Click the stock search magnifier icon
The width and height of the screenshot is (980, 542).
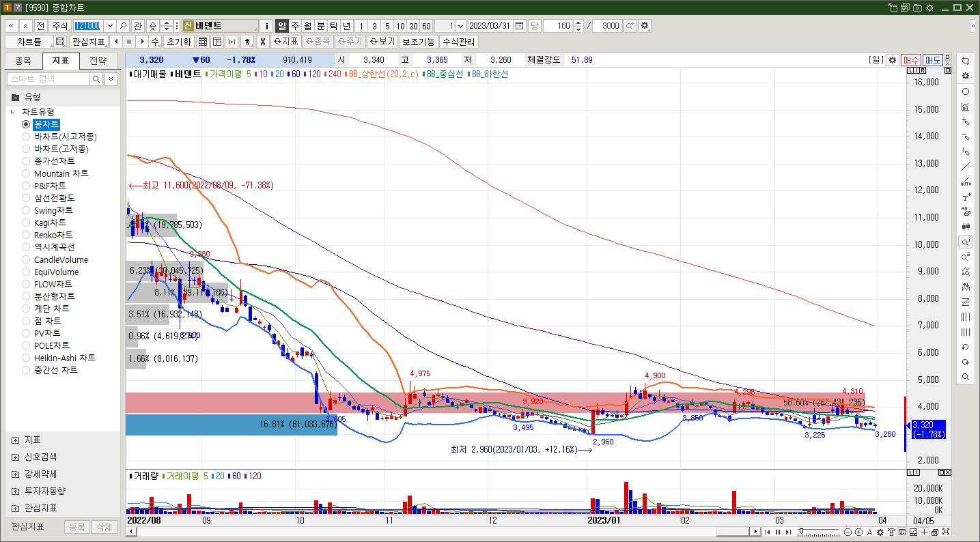tap(123, 25)
